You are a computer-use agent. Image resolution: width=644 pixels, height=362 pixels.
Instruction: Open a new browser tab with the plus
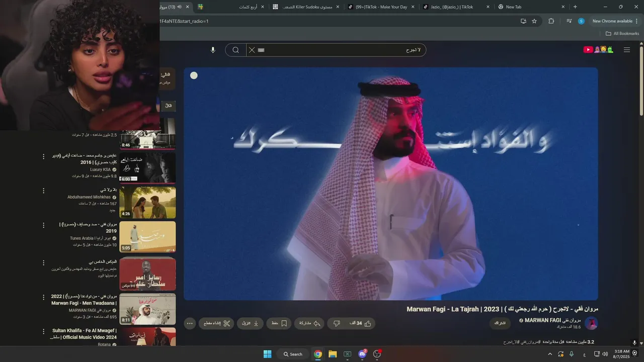[x=575, y=7]
